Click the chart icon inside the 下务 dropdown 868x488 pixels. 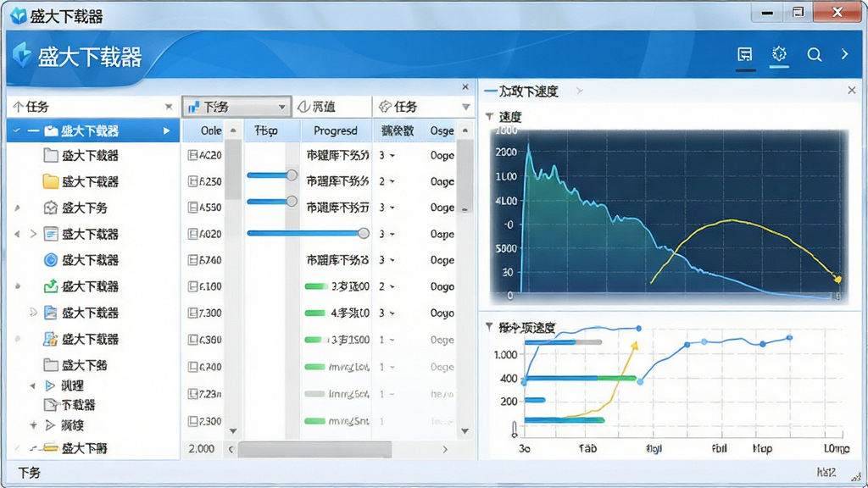pos(194,107)
